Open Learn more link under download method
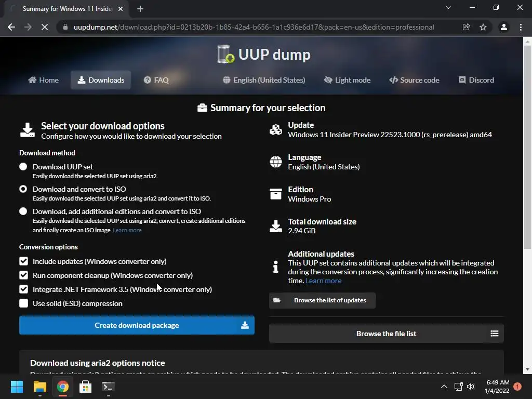Screen dimensions: 532x399 (127, 230)
